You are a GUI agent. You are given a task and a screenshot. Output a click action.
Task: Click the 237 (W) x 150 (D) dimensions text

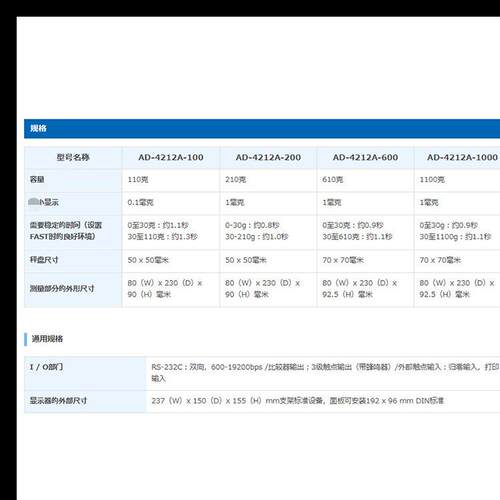[x=297, y=401]
